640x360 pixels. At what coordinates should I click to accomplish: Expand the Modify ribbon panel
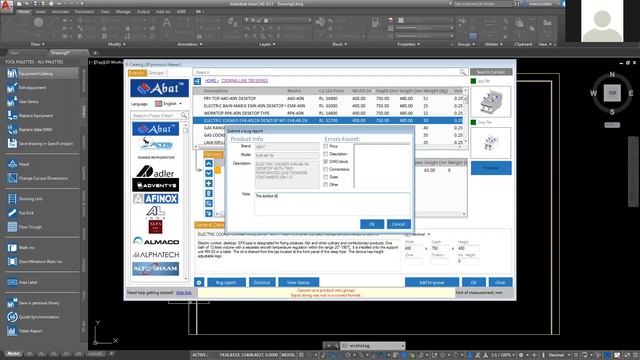tap(116, 44)
